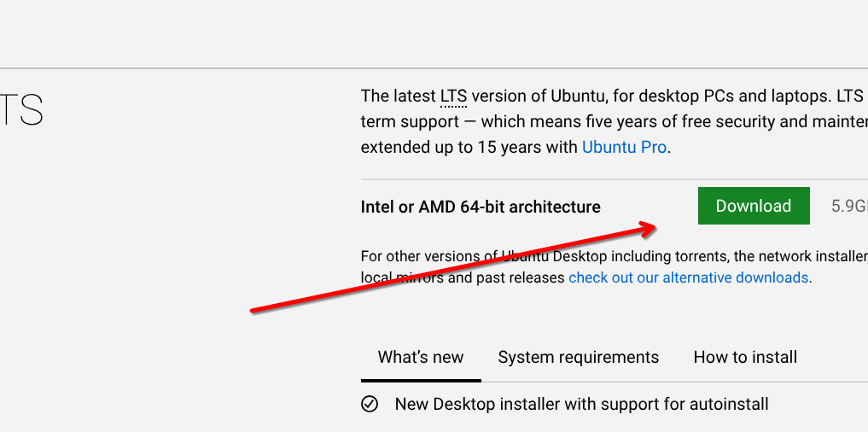Click the black underline beneath What's new
Image resolution: width=868 pixels, height=432 pixels.
coord(421,380)
